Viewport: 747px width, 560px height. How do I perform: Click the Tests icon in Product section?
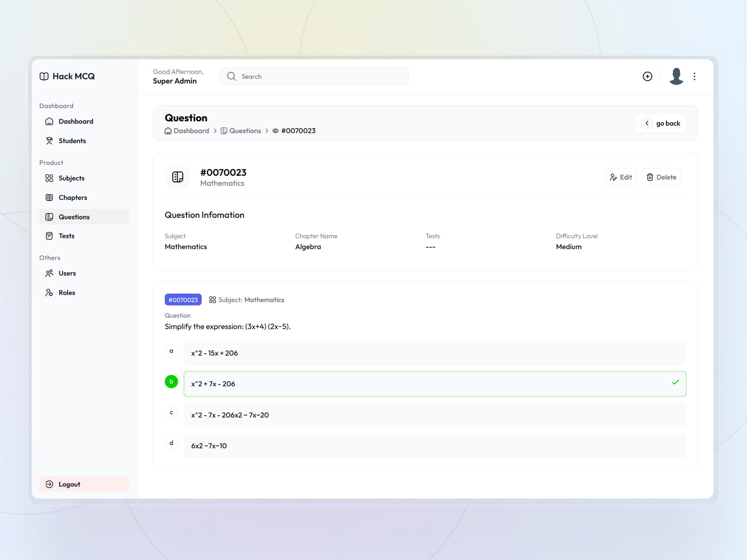(49, 236)
